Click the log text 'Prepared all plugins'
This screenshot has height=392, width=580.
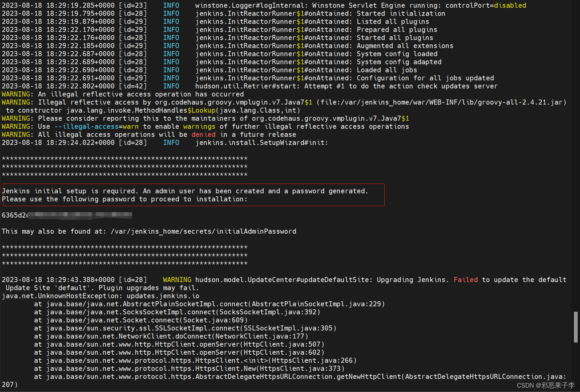pos(397,30)
